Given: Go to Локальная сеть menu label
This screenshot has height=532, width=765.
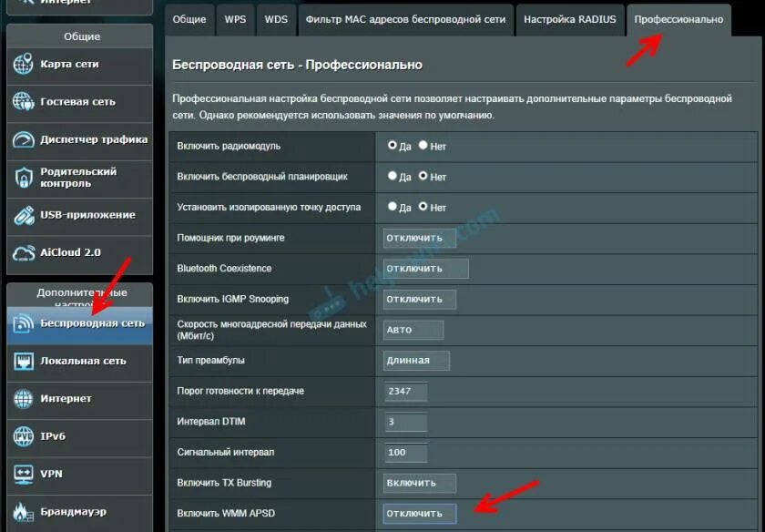Looking at the screenshot, I should click(83, 361).
